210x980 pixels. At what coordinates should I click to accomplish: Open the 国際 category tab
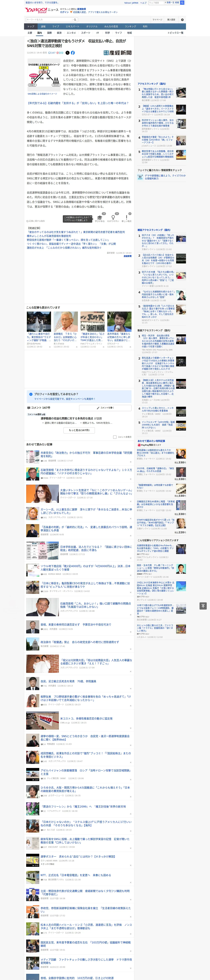pos(49,33)
